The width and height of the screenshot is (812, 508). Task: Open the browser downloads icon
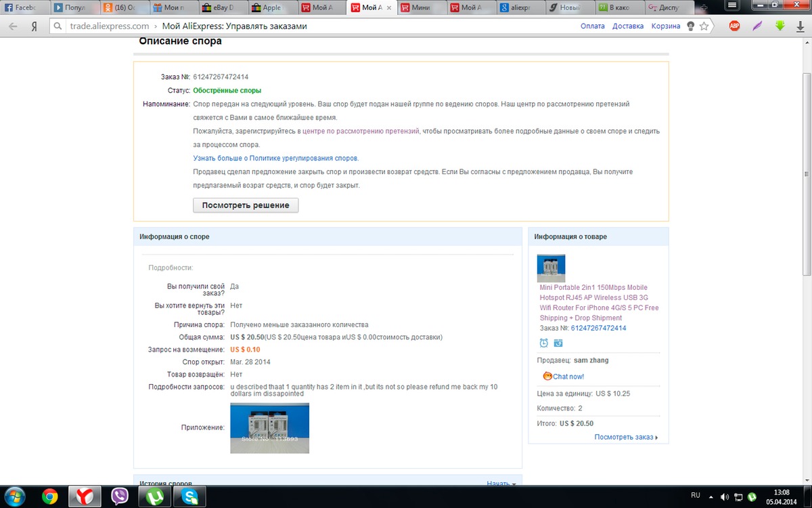tap(799, 26)
